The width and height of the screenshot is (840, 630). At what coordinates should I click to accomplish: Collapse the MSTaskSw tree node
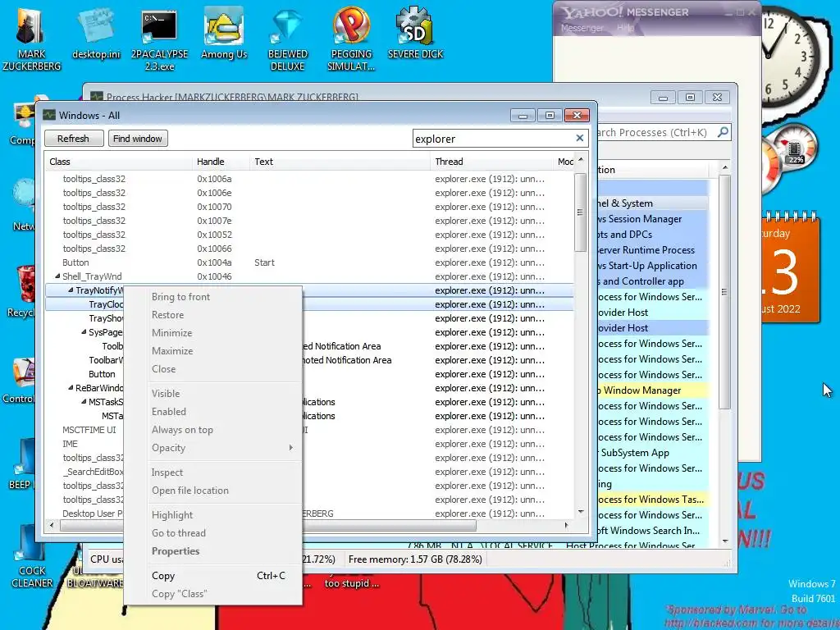coord(84,402)
